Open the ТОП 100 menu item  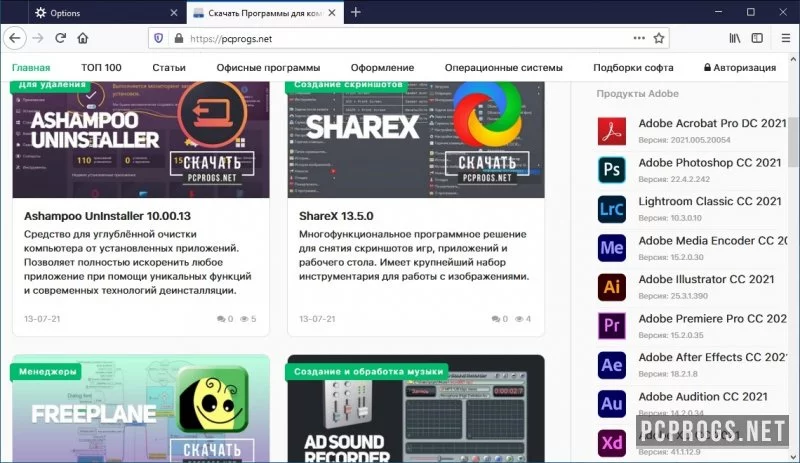click(101, 68)
